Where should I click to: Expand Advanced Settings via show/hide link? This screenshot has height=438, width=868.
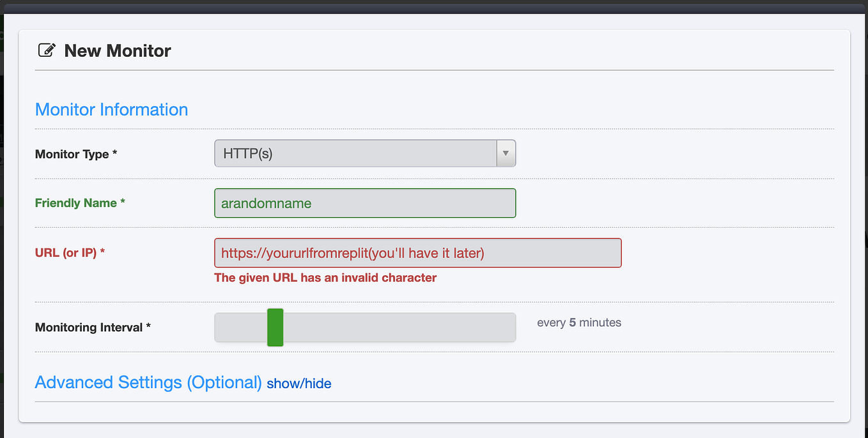coord(299,383)
